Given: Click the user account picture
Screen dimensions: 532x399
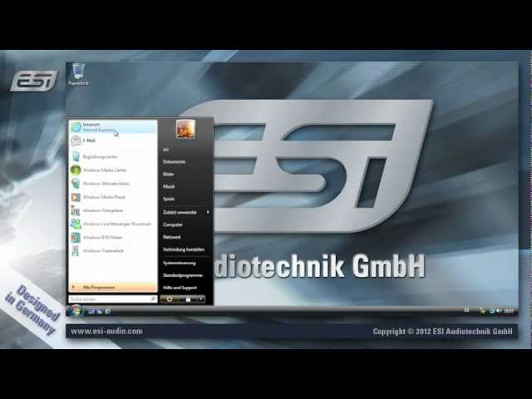Looking at the screenshot, I should [185, 129].
